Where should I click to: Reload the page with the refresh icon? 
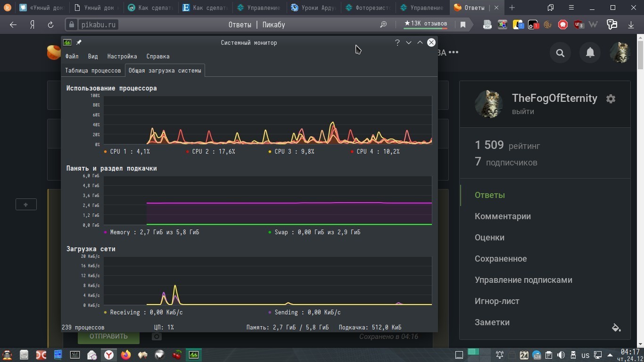tap(50, 25)
